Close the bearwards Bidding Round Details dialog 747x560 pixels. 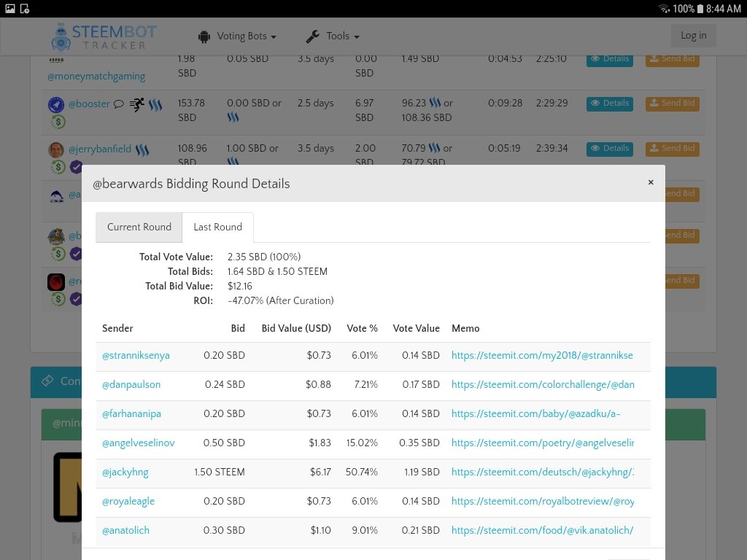[651, 182]
